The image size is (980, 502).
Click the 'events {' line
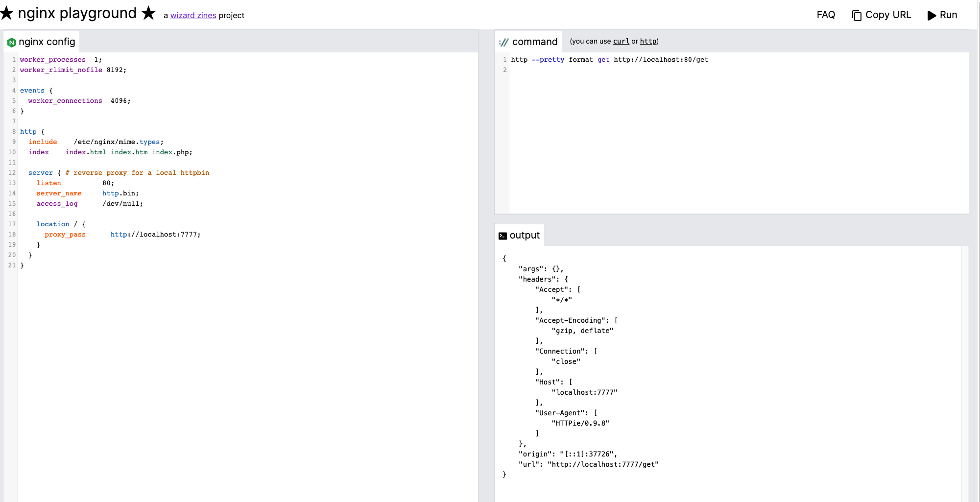36,91
